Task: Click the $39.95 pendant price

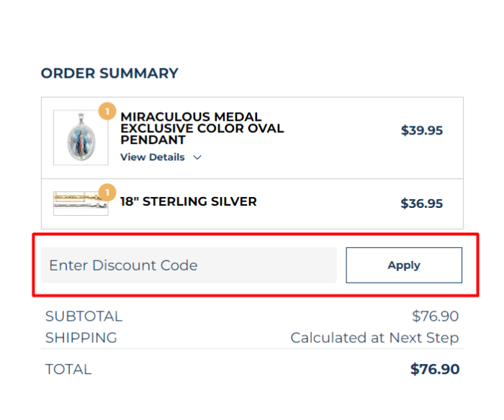Action: pos(422,131)
